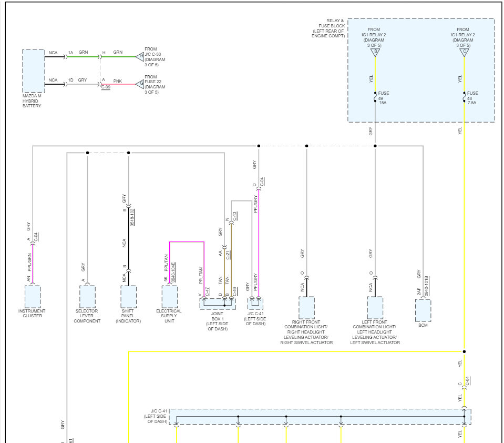This screenshot has width=504, height=443.
Task: Select the "SELECTOR LEVER COMPONENT" label
Action: tap(87, 316)
